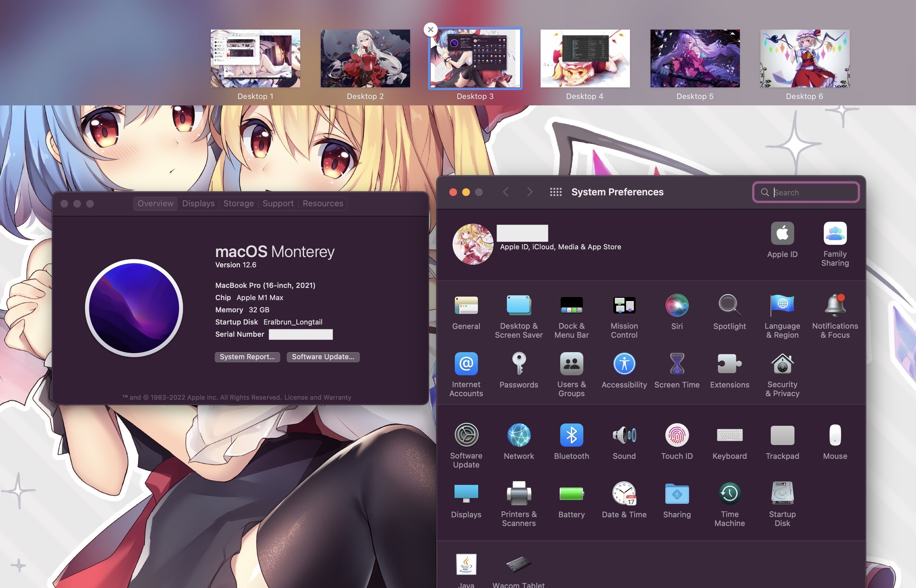Viewport: 916px width, 588px height.
Task: Switch to the Storage tab
Action: point(238,203)
